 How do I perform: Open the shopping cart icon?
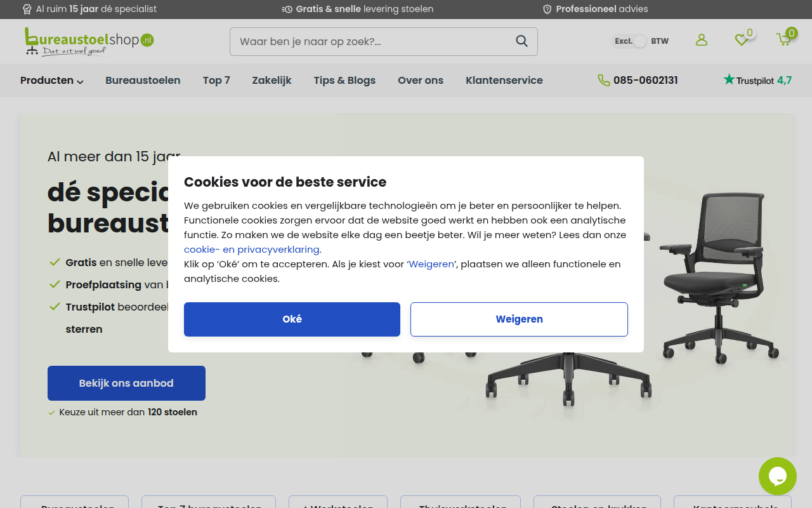[784, 39]
